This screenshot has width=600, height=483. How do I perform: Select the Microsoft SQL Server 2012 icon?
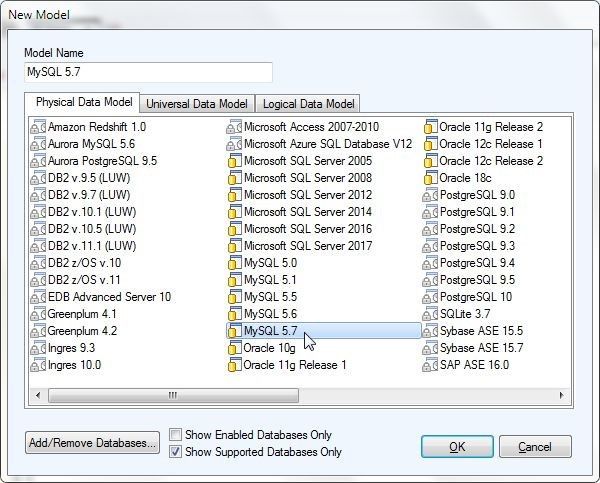click(x=234, y=195)
